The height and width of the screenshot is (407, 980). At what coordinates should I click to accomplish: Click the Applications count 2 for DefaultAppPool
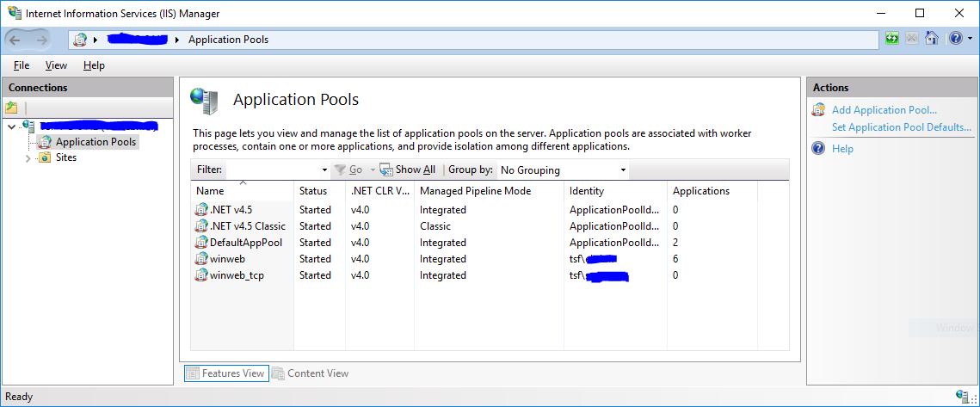coord(675,242)
